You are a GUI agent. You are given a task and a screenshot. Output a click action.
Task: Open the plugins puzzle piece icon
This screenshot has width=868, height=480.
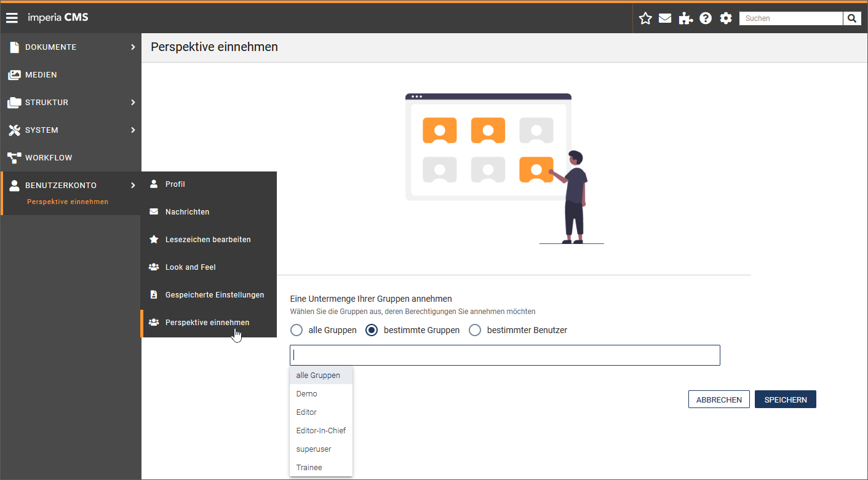pyautogui.click(x=685, y=18)
